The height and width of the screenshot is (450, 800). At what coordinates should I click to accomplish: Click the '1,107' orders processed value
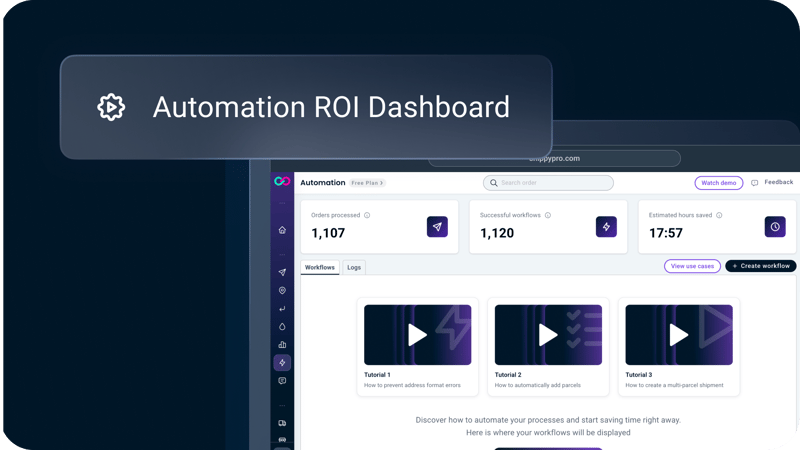point(328,233)
